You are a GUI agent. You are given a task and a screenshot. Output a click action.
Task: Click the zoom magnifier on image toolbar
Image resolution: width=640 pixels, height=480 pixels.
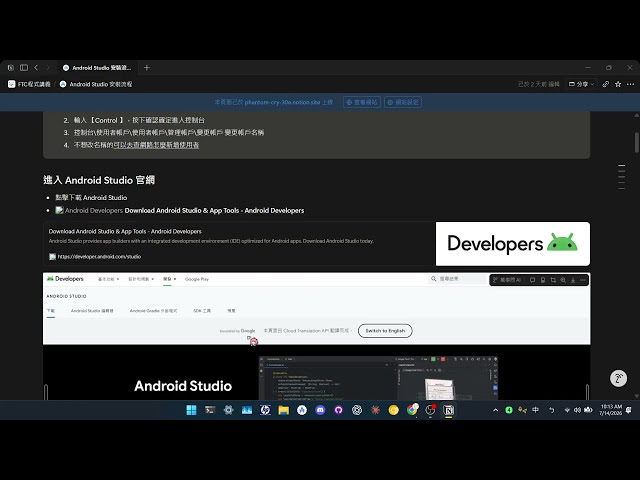click(x=563, y=280)
